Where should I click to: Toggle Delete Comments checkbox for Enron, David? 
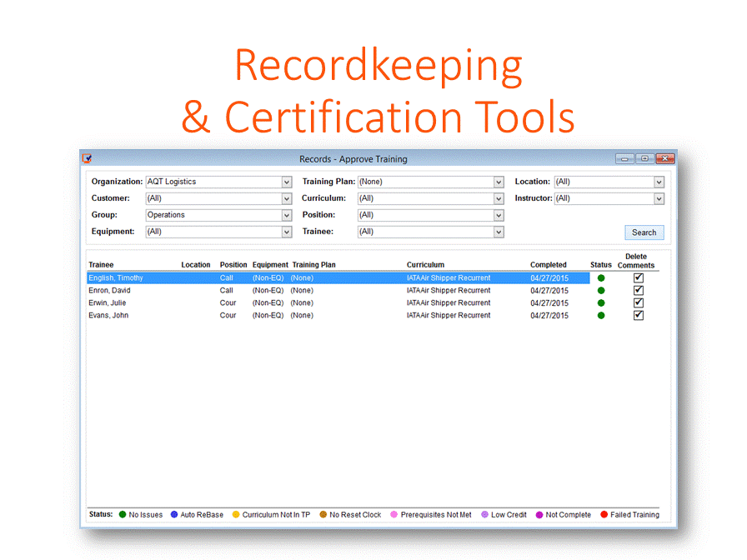(x=639, y=291)
